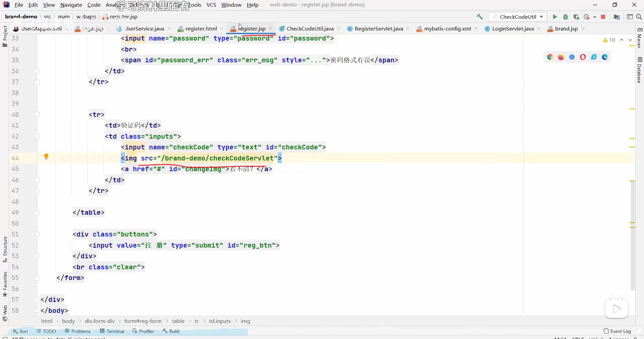Switch to the mybatis-config.xml tab
644x339 pixels.
(x=447, y=29)
